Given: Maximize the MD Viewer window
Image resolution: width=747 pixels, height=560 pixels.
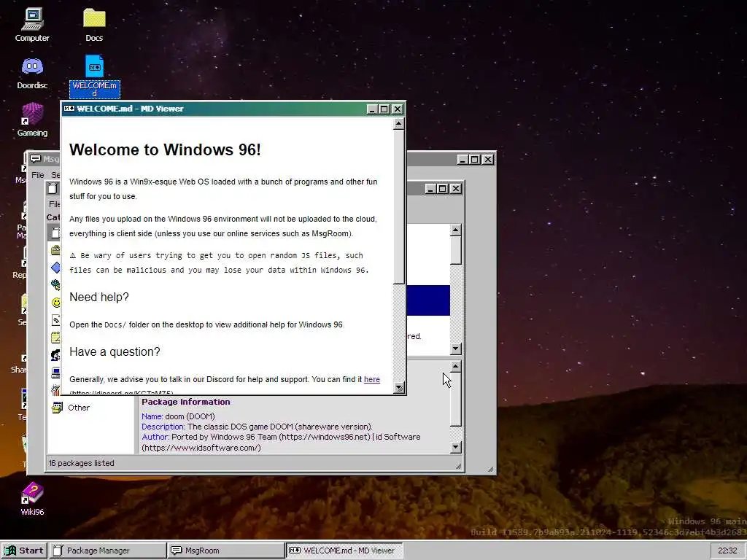Looking at the screenshot, I should click(384, 109).
